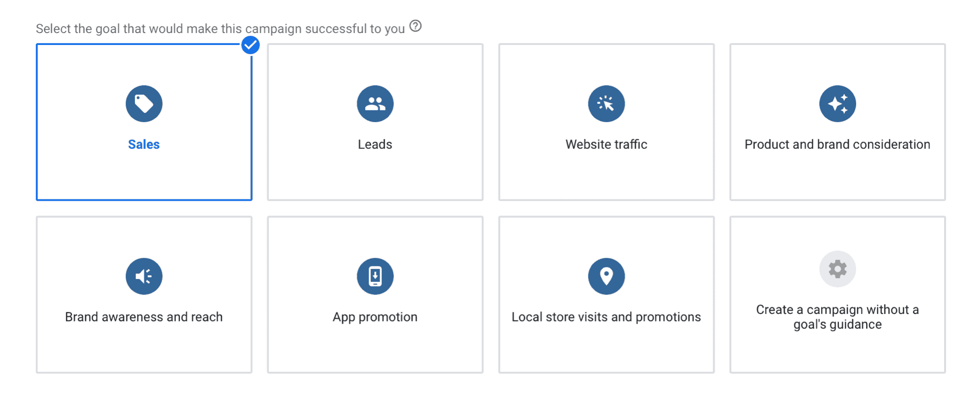Click the Local store visits map pin icon
This screenshot has width=980, height=393.
point(606,276)
